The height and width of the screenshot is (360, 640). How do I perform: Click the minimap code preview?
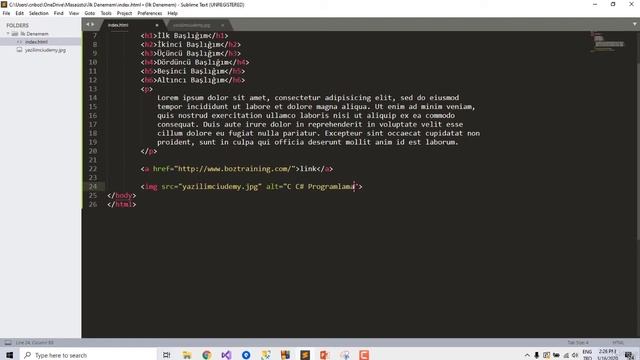607,42
